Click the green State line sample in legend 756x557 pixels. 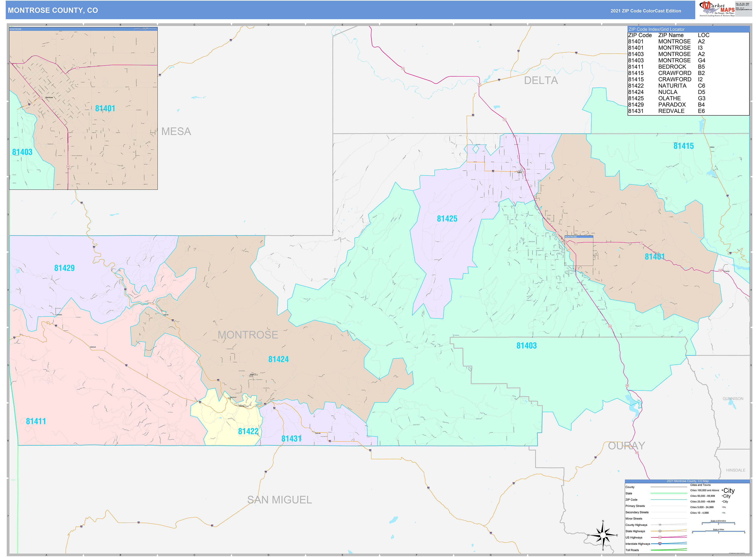click(668, 493)
